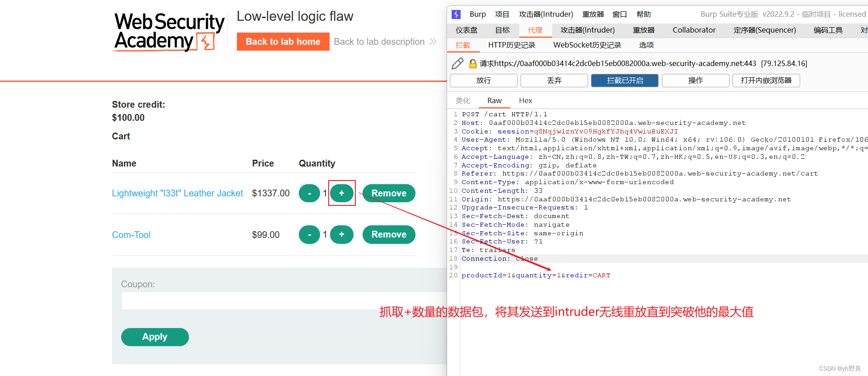Click the Sec-Fetch-Site: same-origin line
Screen dimensions: 868x376
click(522, 233)
